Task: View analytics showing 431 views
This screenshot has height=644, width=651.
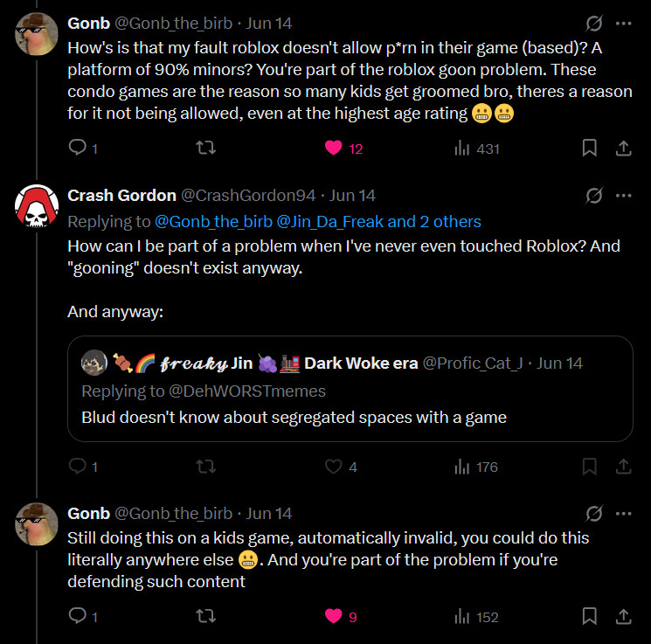Action: [477, 149]
